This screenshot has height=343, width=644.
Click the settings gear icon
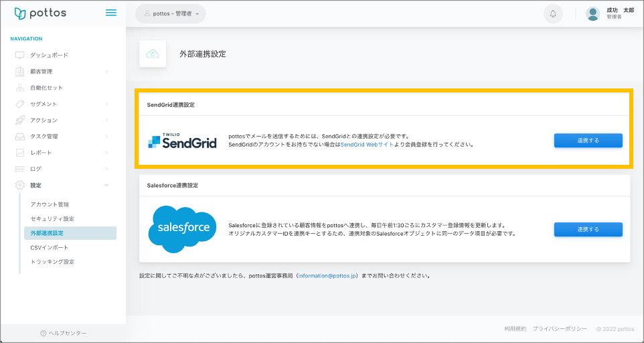pyautogui.click(x=19, y=186)
